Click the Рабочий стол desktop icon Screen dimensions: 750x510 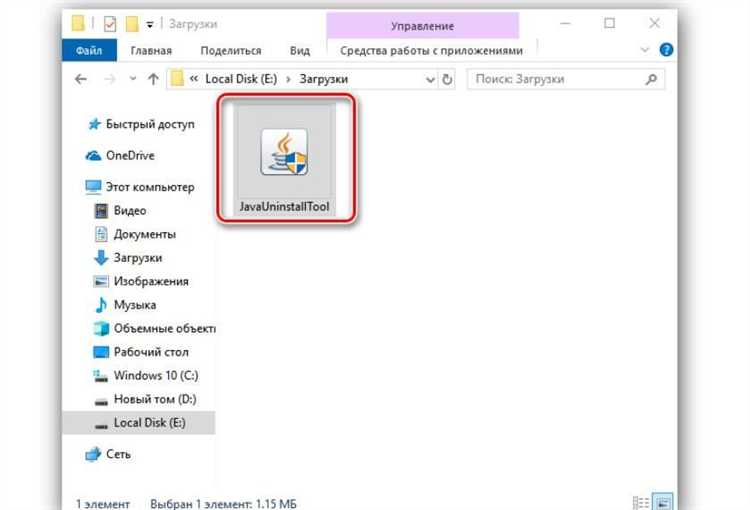(101, 352)
